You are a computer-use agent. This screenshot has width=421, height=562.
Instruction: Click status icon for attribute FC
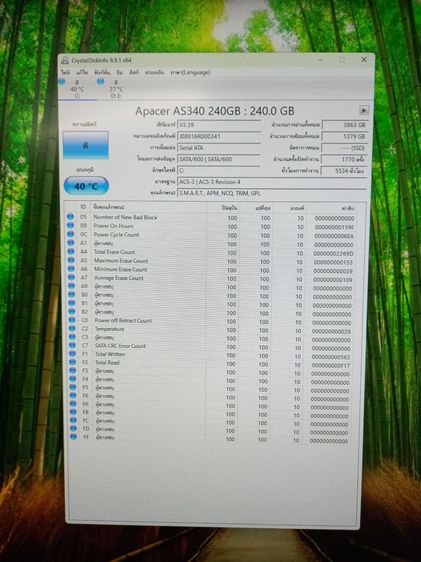pyautogui.click(x=73, y=420)
